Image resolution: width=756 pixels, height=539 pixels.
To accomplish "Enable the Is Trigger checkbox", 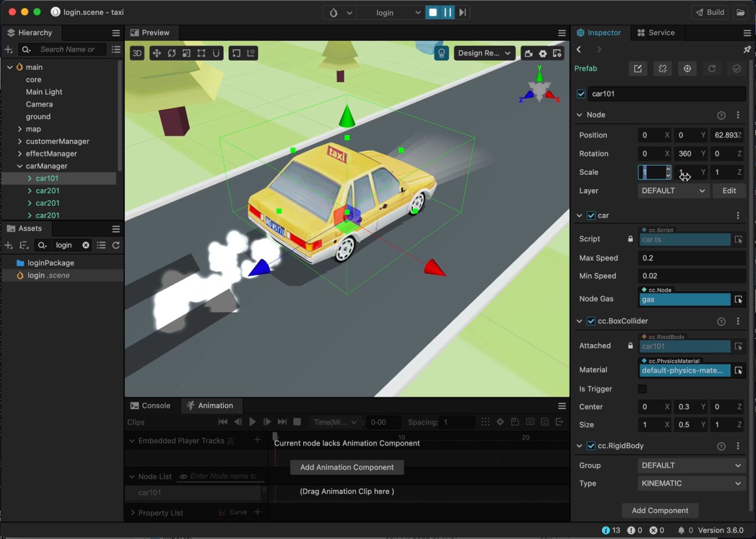I will (x=642, y=389).
